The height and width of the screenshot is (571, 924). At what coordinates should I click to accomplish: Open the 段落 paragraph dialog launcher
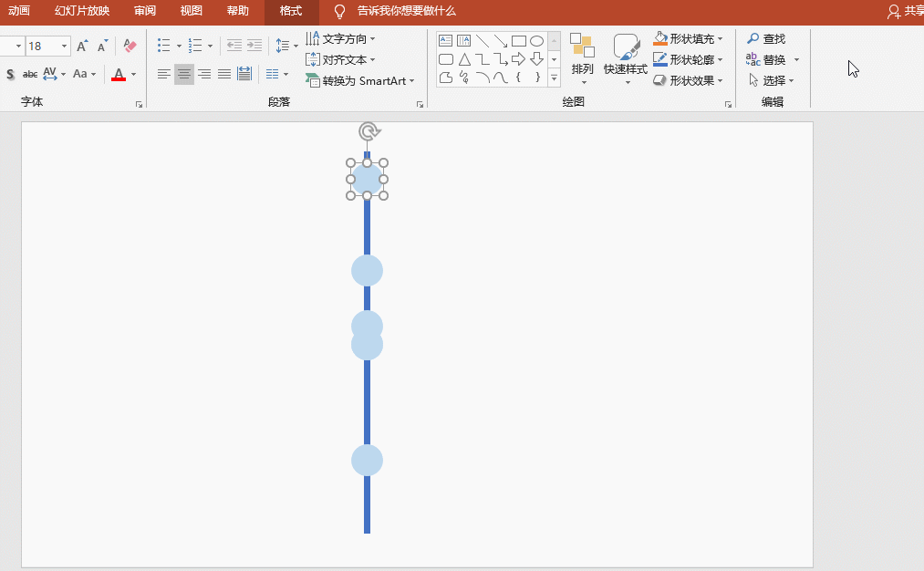pos(420,104)
